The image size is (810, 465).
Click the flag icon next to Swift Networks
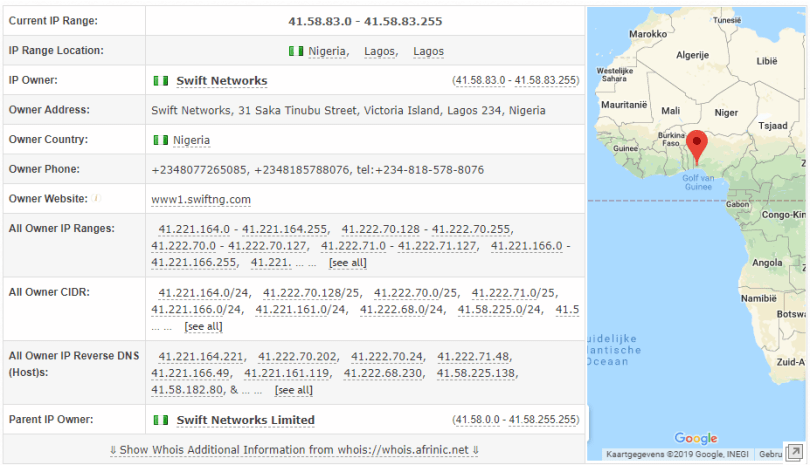tap(160, 81)
